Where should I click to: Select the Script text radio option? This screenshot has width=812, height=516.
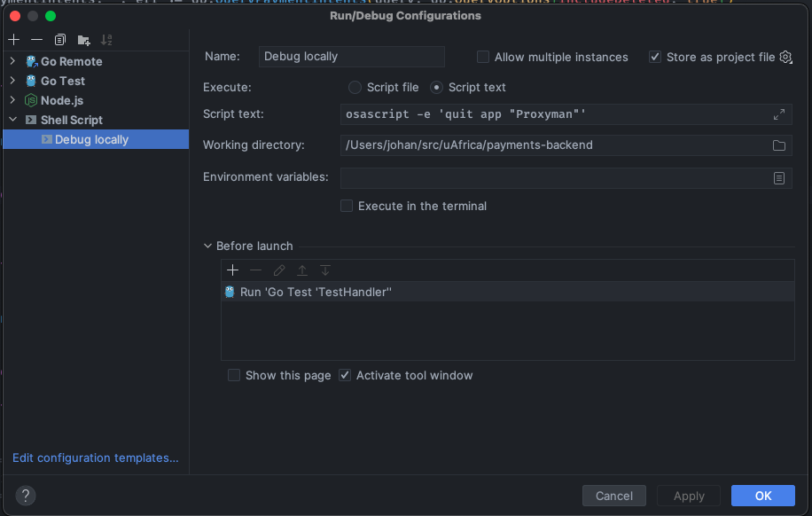tap(436, 88)
